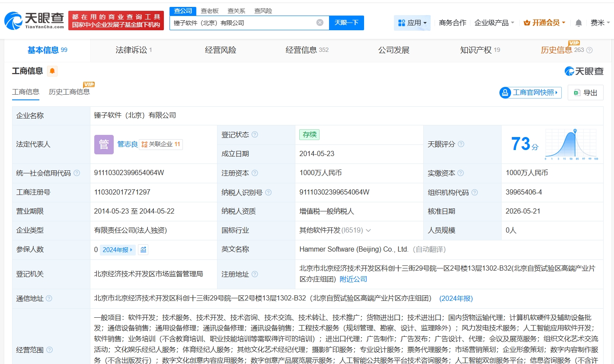Switch to the 公司发展 tab

[393, 50]
